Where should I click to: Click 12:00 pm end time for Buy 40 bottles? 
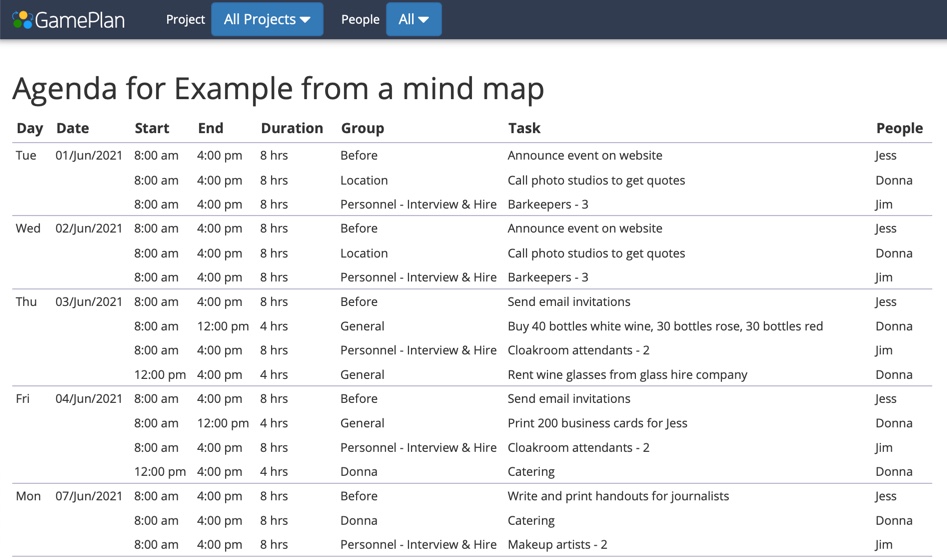[x=222, y=327]
